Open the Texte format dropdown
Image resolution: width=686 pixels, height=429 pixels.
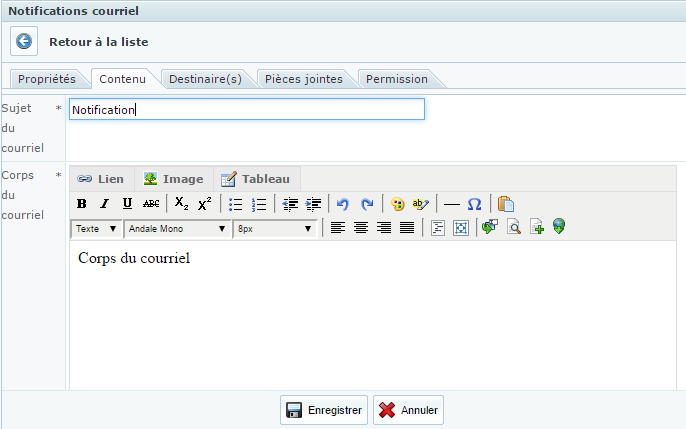(x=96, y=228)
